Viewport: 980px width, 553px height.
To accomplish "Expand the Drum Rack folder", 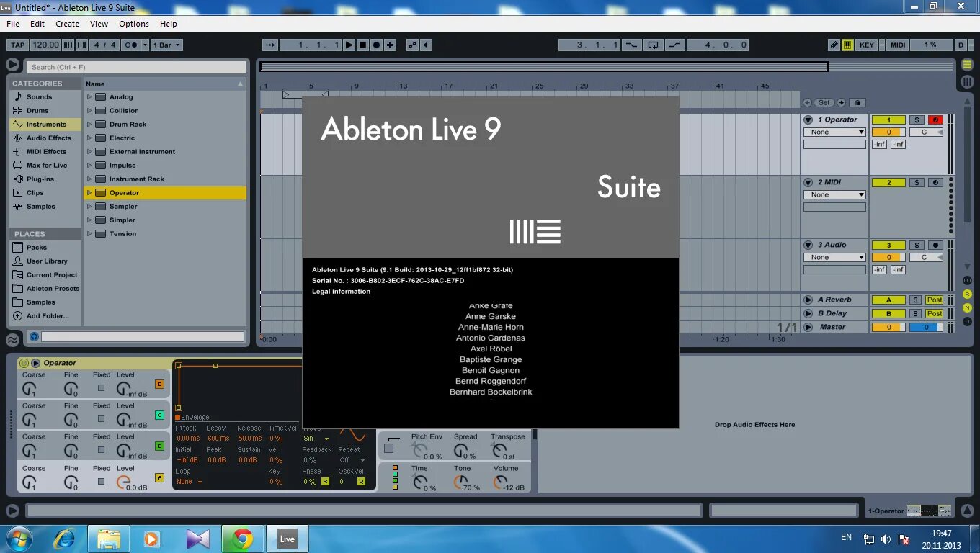I will click(89, 125).
